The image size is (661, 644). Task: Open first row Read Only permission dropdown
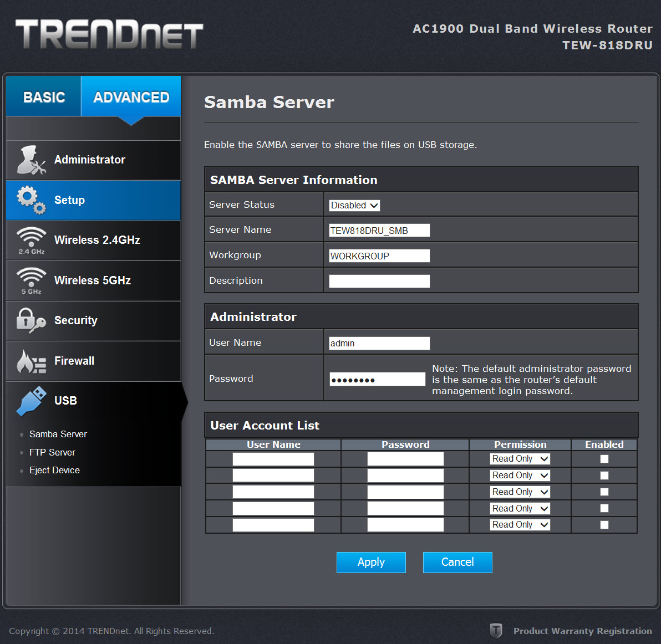(x=520, y=459)
